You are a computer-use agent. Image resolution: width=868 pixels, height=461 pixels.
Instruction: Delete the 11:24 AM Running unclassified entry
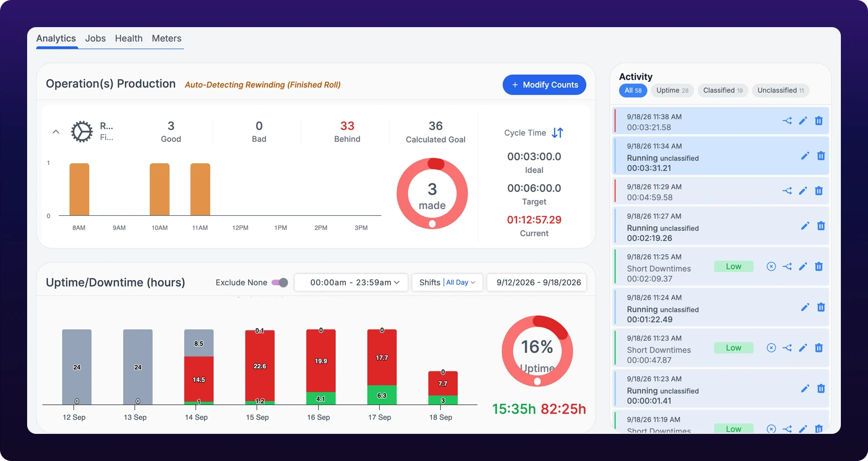821,307
